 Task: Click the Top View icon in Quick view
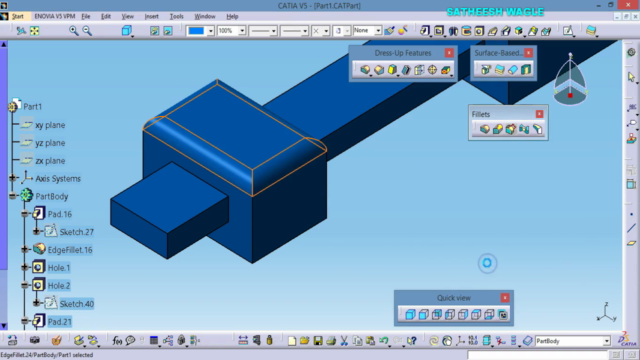pos(476,314)
